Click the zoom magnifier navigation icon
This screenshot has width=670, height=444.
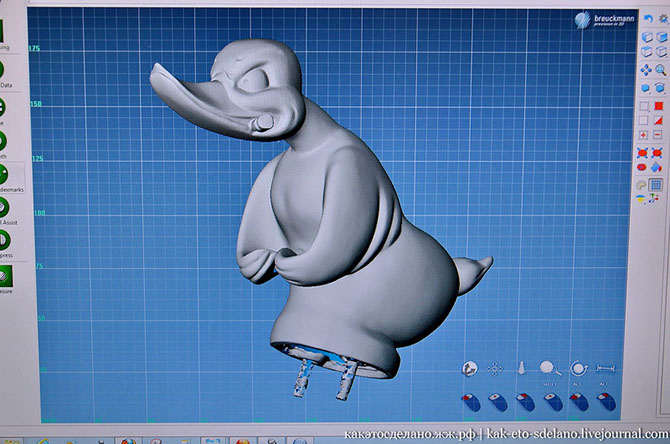(x=550, y=368)
